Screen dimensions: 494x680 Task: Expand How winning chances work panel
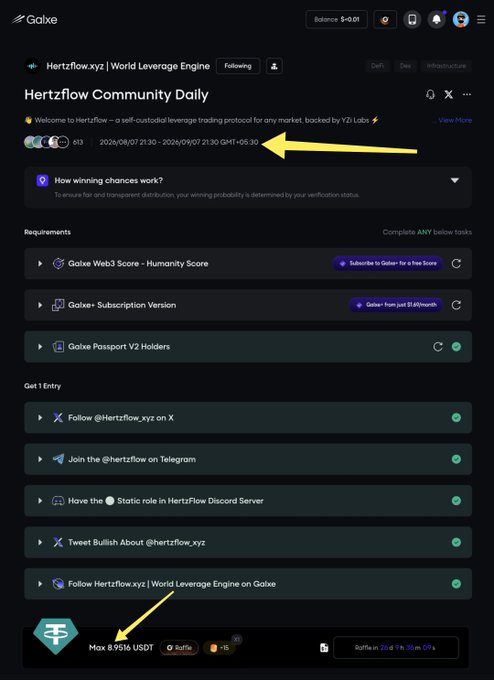[455, 180]
